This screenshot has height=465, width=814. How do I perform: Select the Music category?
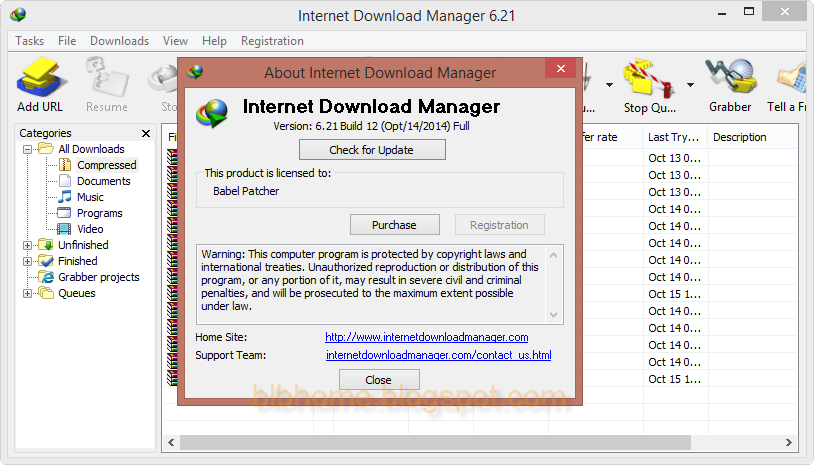(90, 197)
